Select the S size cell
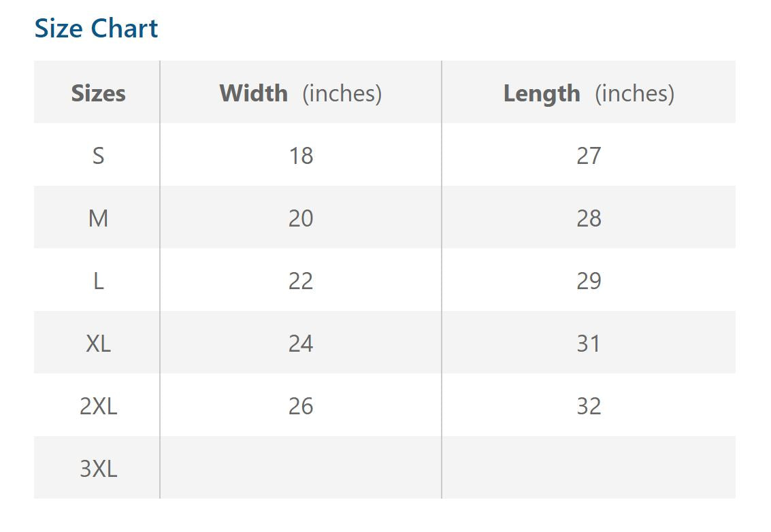Screen dimensions: 771x532 pos(98,156)
